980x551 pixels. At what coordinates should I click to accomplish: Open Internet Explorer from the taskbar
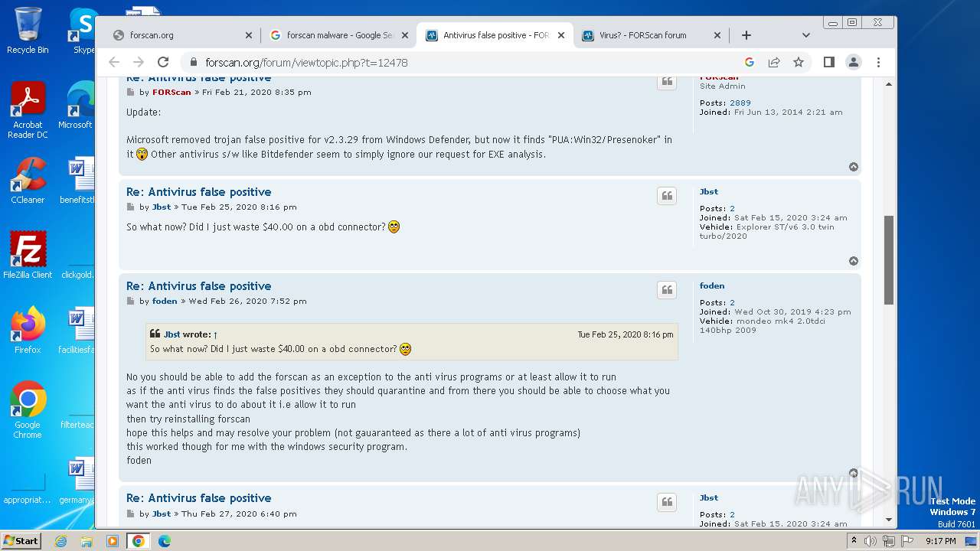tap(60, 541)
